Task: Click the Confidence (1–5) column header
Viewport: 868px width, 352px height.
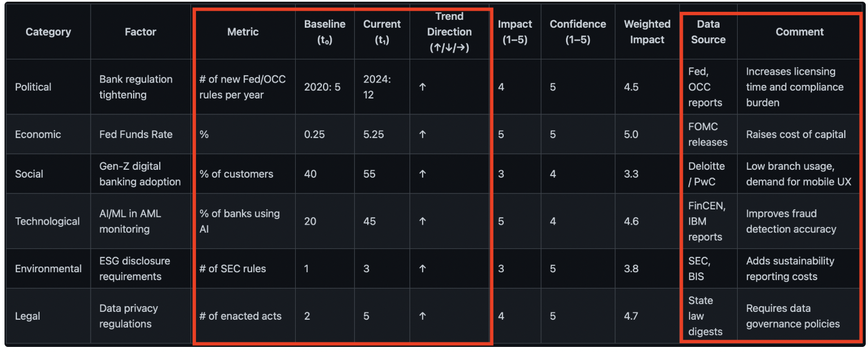Action: tap(577, 32)
